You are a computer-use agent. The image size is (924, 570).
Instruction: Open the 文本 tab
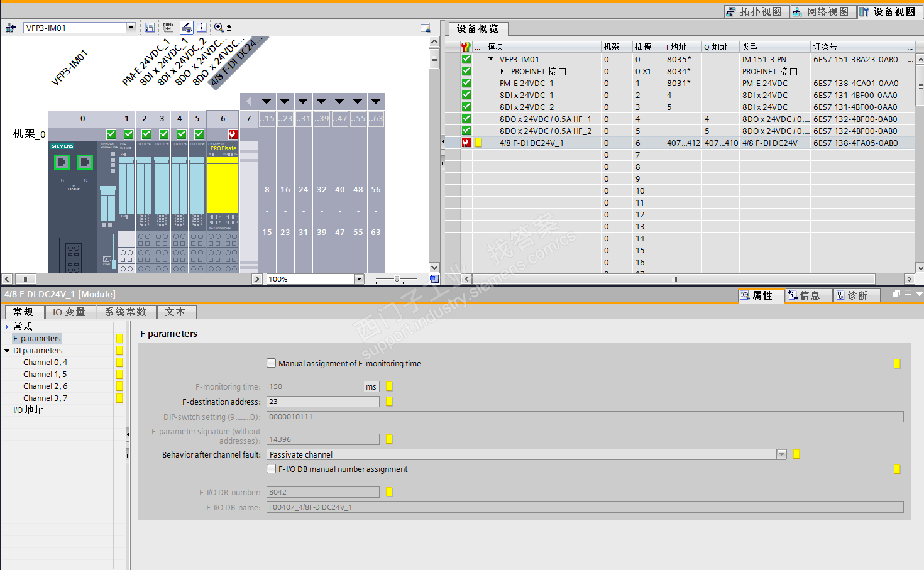tap(176, 312)
